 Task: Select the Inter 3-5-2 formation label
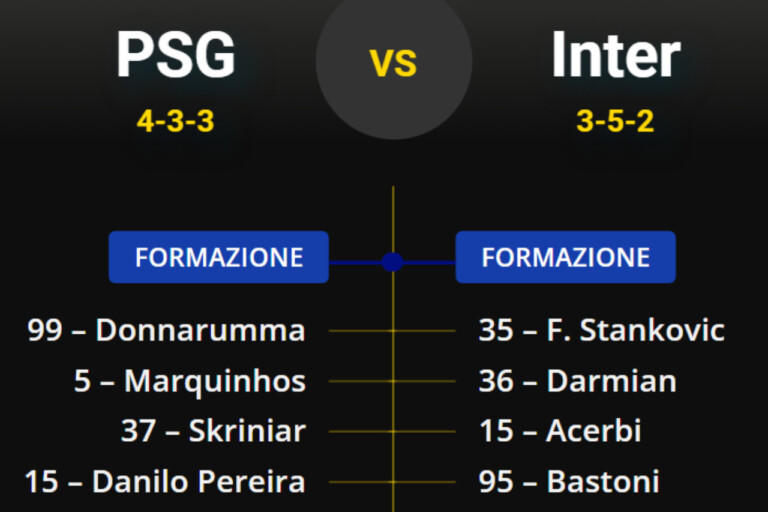615,122
